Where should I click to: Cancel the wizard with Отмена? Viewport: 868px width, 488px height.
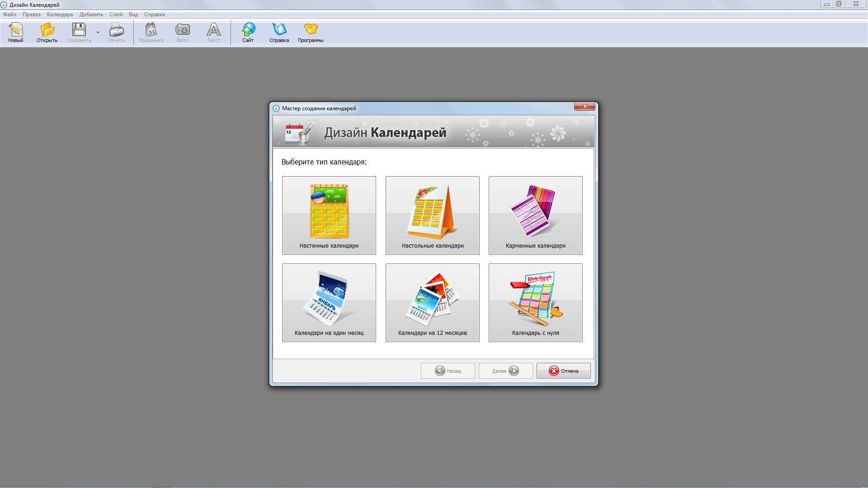point(564,371)
